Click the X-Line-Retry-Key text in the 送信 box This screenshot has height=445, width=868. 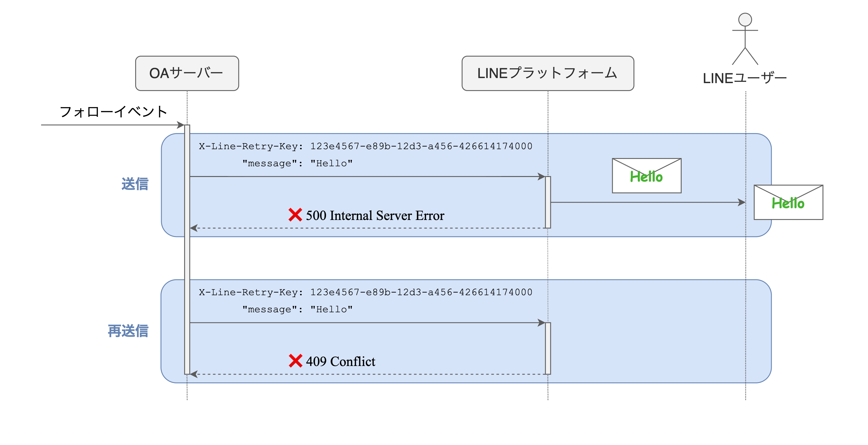click(x=365, y=146)
